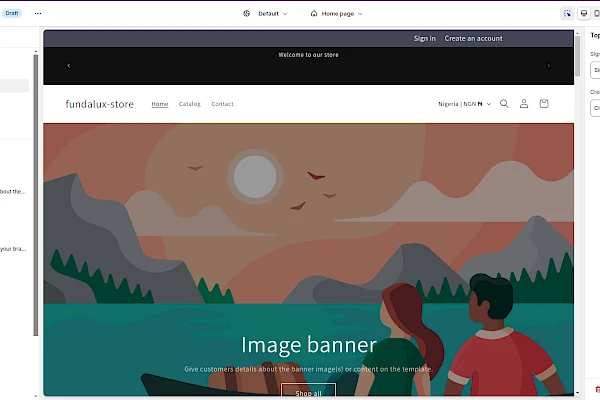The image size is (600, 400).
Task: Select the Home navigation link
Action: point(160,104)
